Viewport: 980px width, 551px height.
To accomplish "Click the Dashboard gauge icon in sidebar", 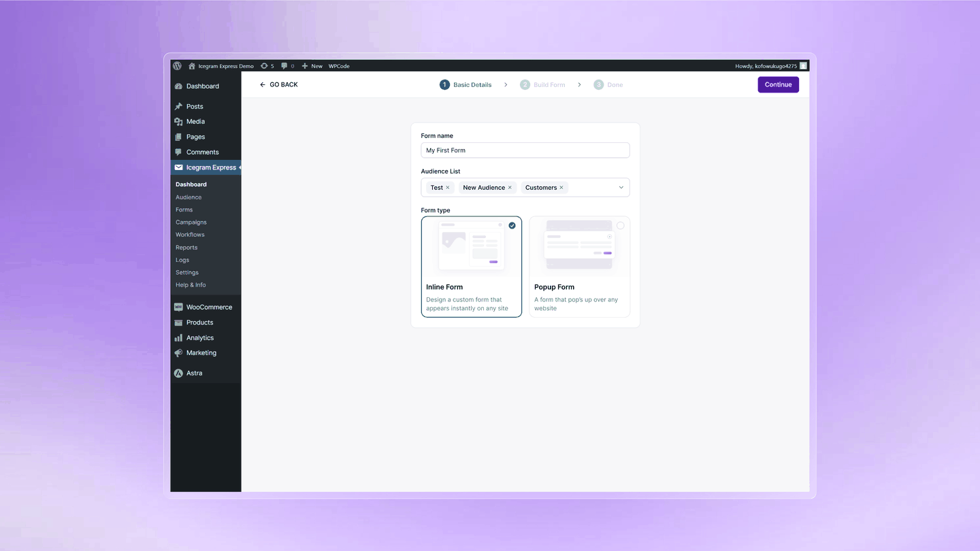I will point(178,86).
